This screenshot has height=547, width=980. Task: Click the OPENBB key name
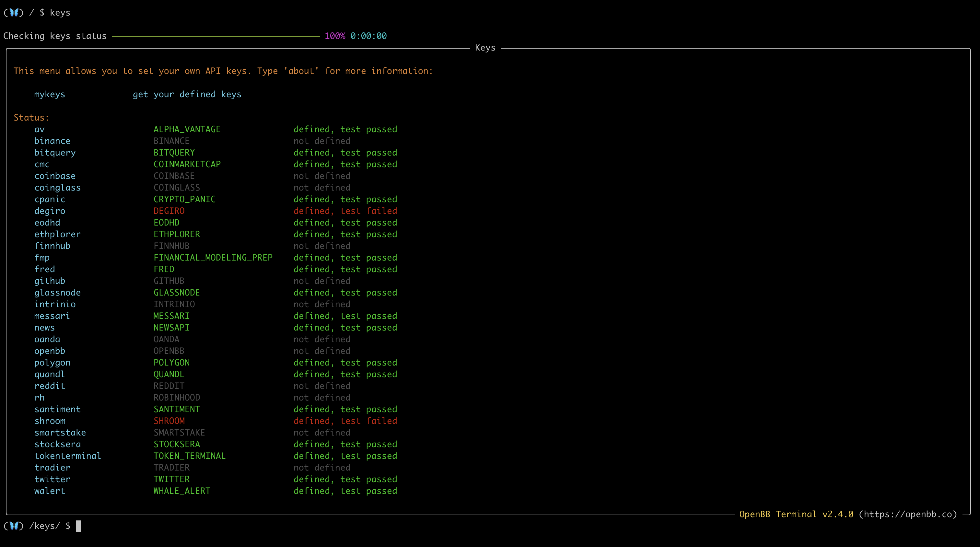169,351
